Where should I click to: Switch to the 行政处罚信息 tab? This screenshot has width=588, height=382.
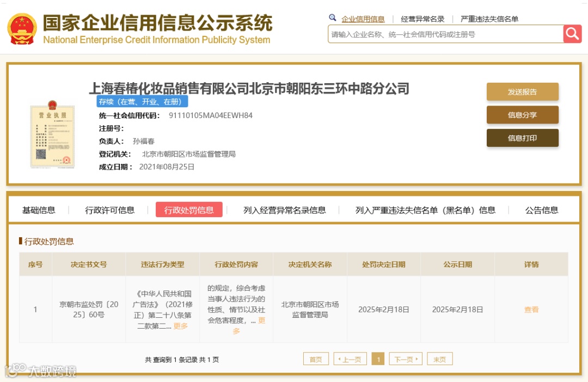coord(189,210)
